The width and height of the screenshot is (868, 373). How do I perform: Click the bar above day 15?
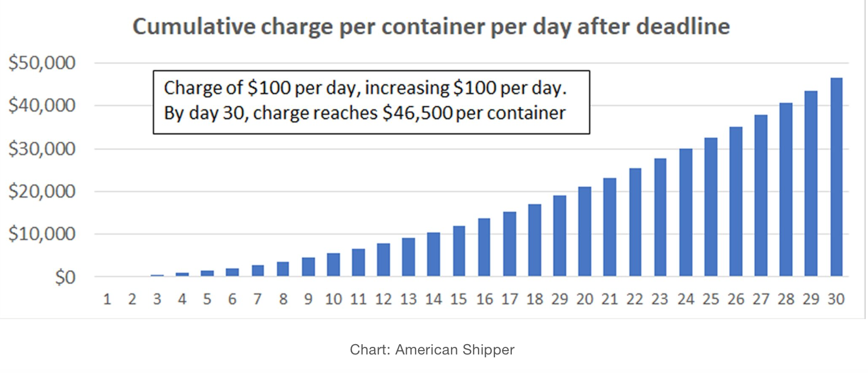click(x=459, y=251)
